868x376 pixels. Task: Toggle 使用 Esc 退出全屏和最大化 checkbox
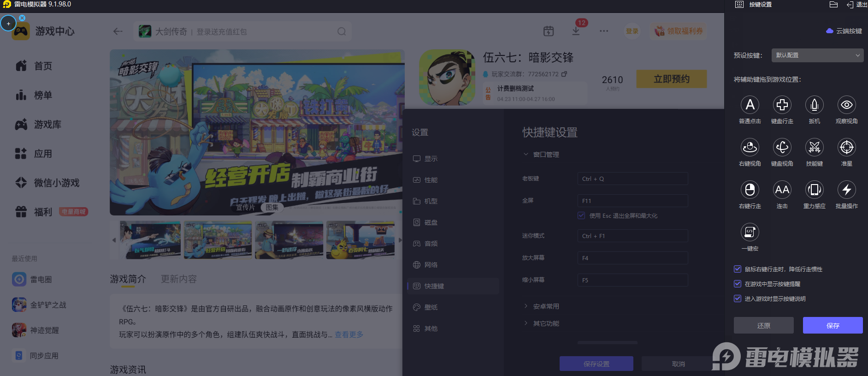pyautogui.click(x=581, y=215)
